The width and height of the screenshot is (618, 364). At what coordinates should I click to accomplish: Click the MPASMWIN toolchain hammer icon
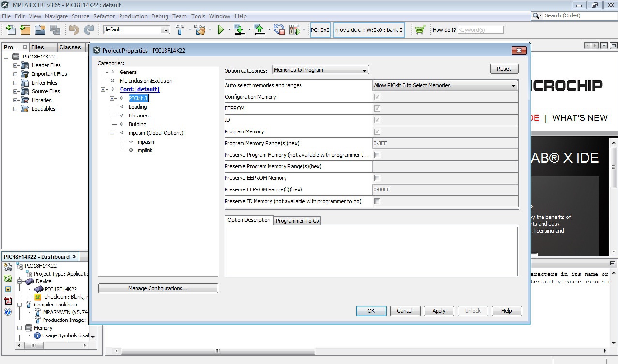point(38,312)
